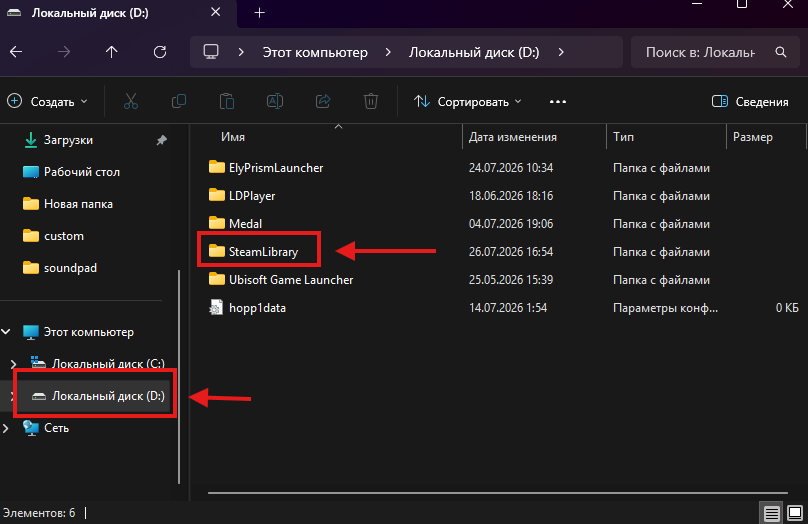The image size is (808, 524).
Task: Select Сеть in the sidebar
Action: [x=56, y=428]
